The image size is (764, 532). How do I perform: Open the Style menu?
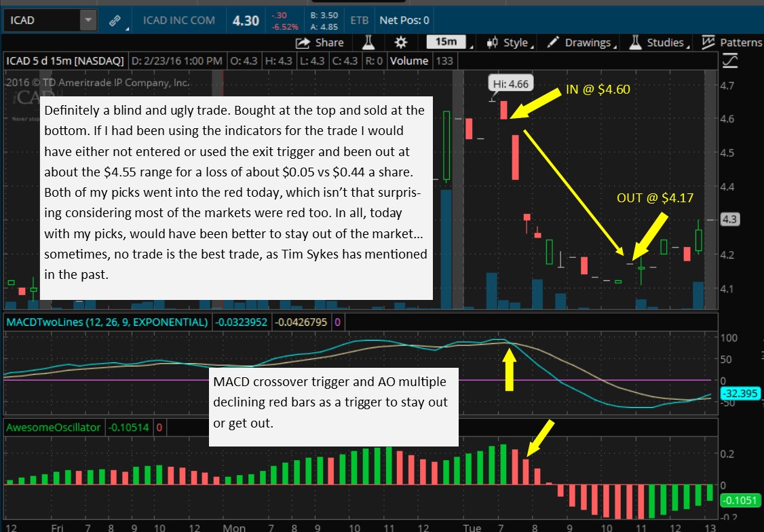point(510,43)
